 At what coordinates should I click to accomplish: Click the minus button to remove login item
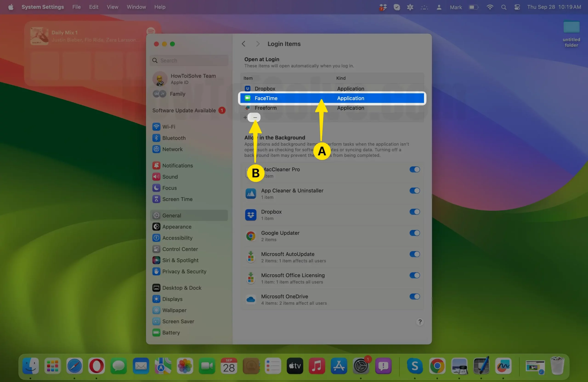[255, 117]
